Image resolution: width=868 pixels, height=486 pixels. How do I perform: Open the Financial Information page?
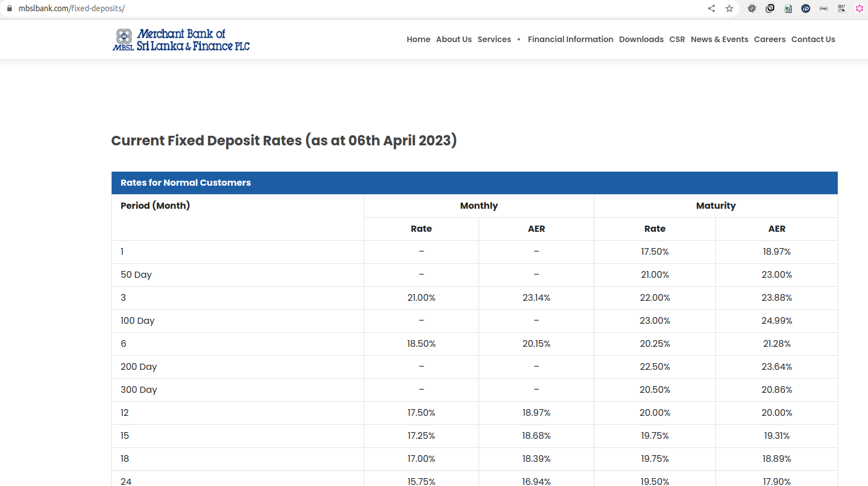[x=571, y=39]
